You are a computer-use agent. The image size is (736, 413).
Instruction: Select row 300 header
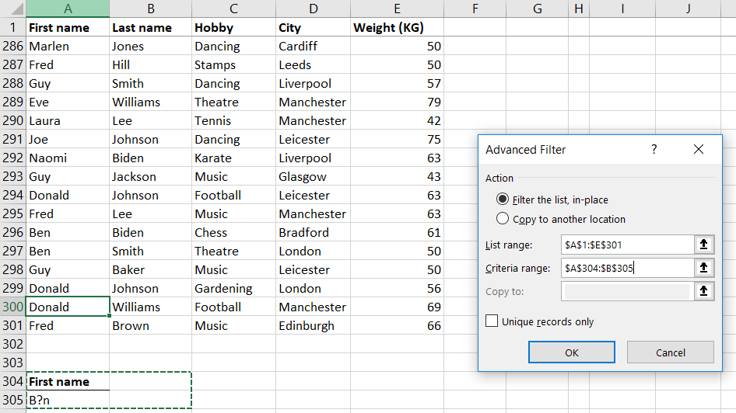(x=13, y=307)
